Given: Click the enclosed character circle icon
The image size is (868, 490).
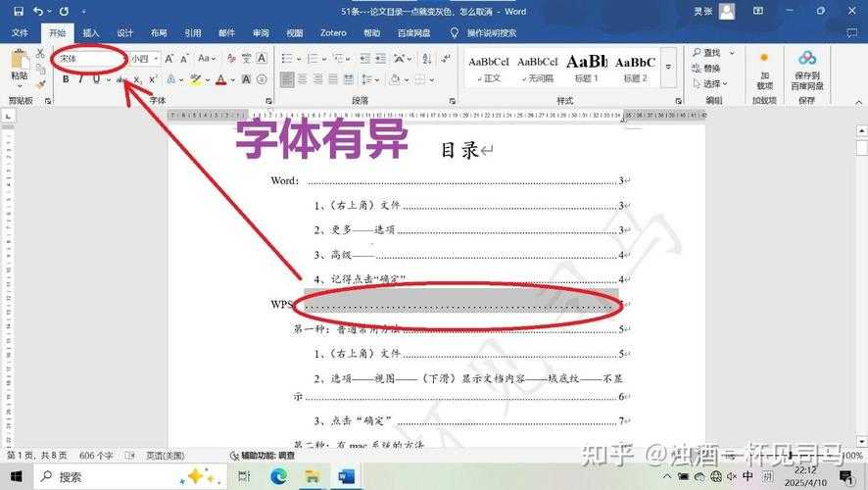Looking at the screenshot, I should click(262, 79).
